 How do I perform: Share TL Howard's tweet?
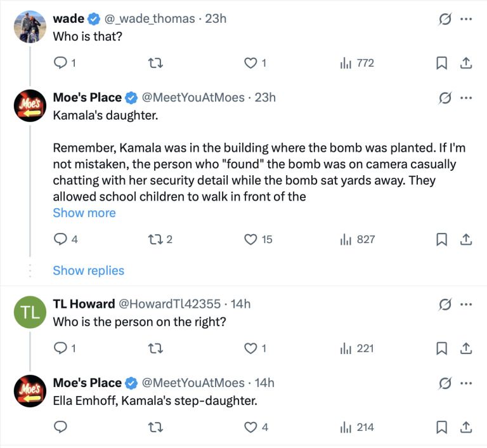click(x=465, y=348)
